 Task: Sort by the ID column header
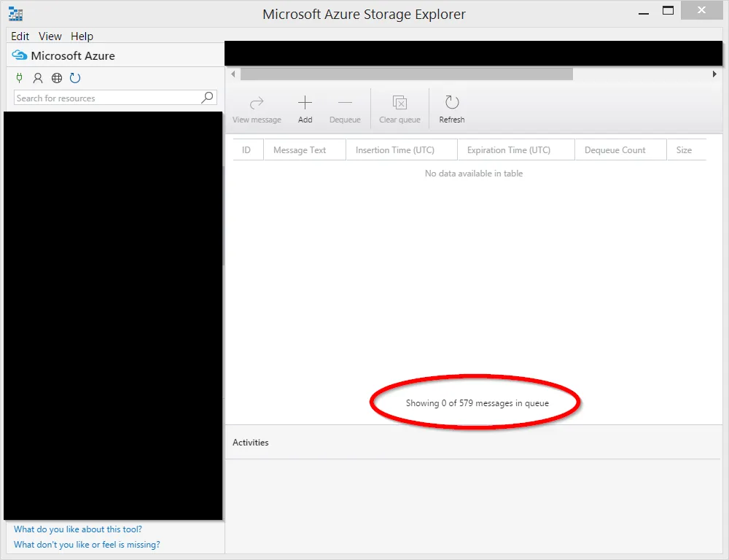[x=248, y=149]
